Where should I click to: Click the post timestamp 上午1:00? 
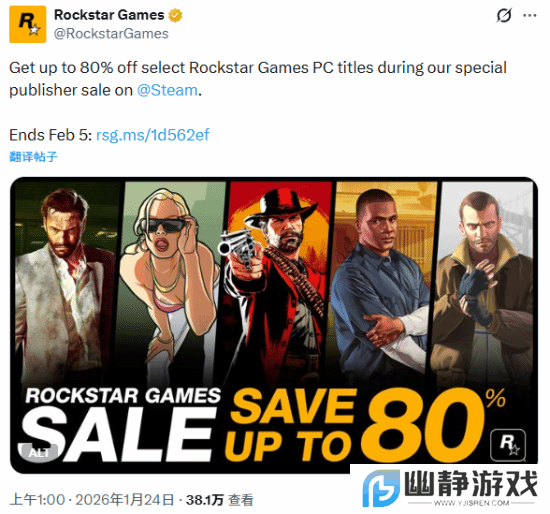coord(37,500)
